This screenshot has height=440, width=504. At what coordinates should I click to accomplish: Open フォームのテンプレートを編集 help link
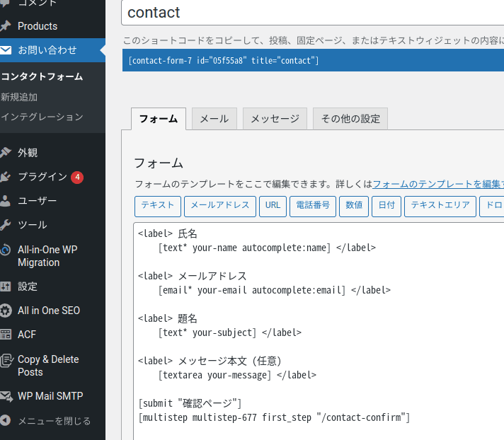pyautogui.click(x=438, y=184)
